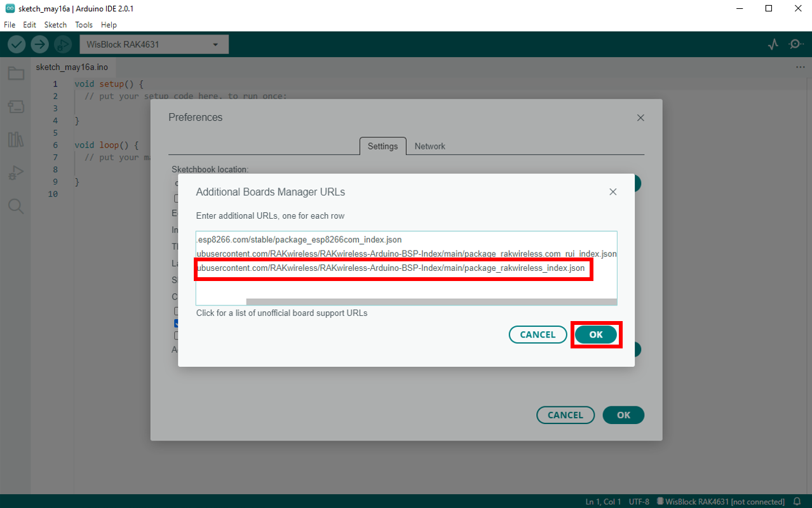This screenshot has height=508, width=812.
Task: Open the unofficial board support URLs link
Action: tap(281, 313)
